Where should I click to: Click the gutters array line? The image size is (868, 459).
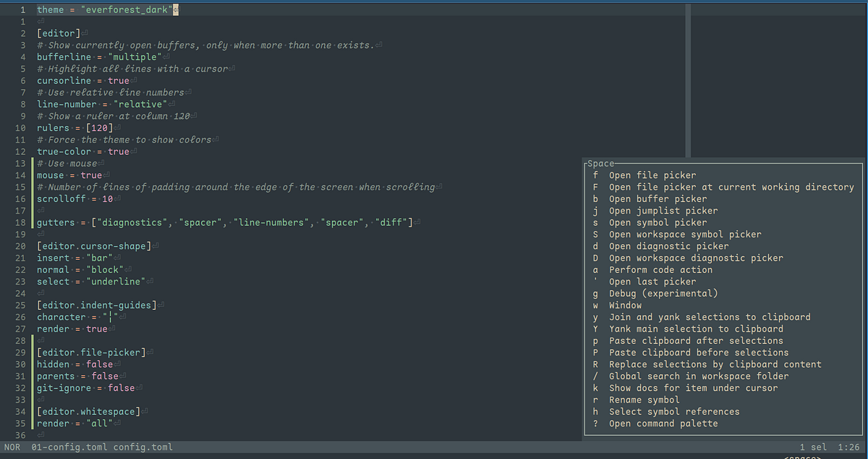(224, 222)
